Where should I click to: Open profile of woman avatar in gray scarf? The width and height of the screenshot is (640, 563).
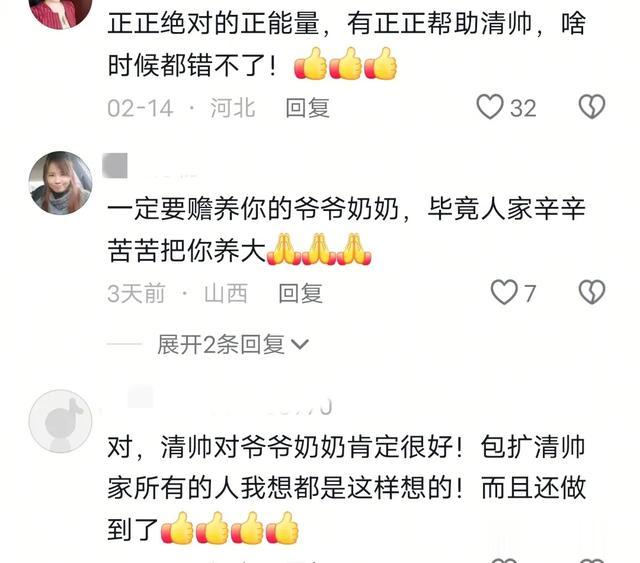[x=60, y=183]
